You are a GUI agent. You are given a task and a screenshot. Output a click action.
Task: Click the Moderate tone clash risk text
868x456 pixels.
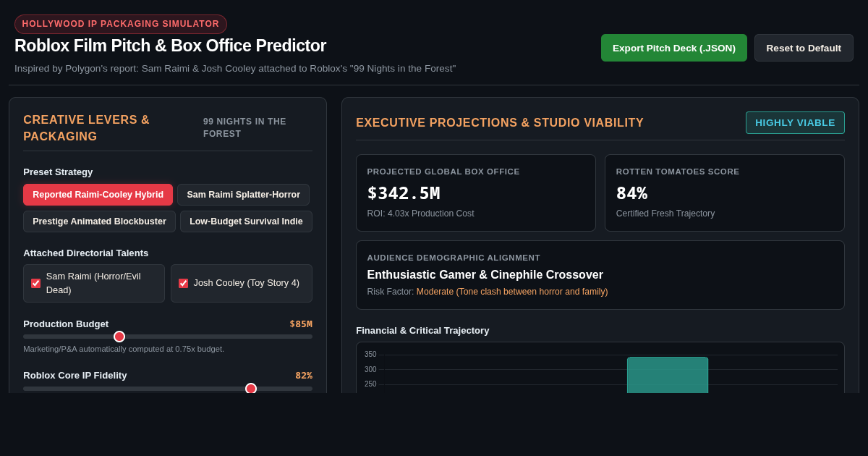[512, 292]
